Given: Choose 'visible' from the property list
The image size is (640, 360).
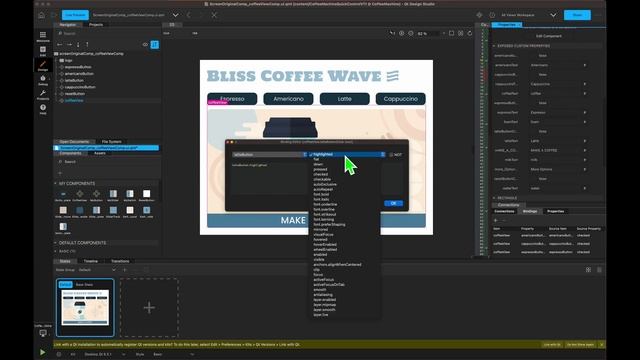Looking at the screenshot, I should click(x=319, y=260).
